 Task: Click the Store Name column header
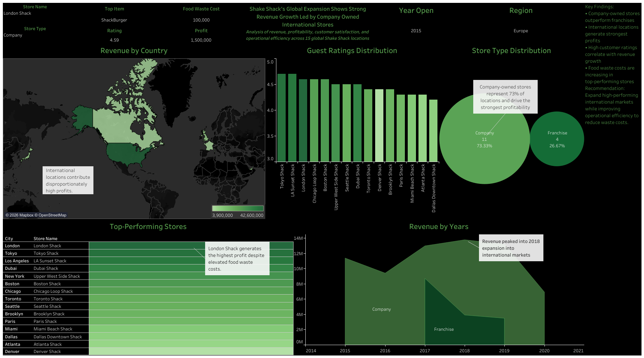coord(45,239)
